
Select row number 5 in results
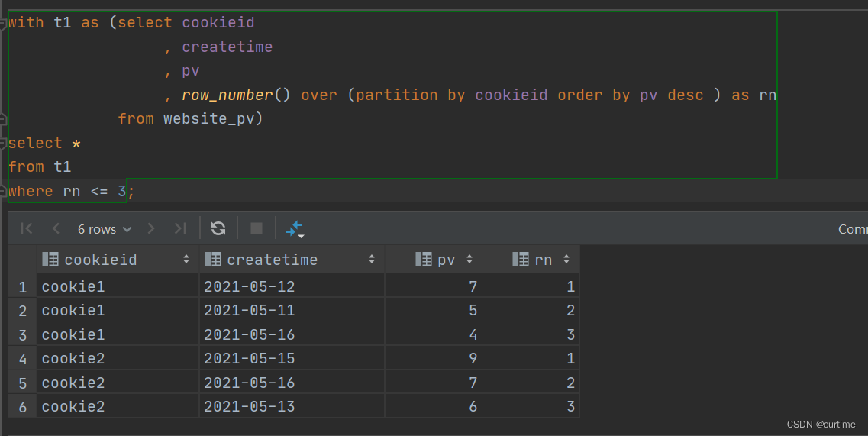tap(23, 383)
